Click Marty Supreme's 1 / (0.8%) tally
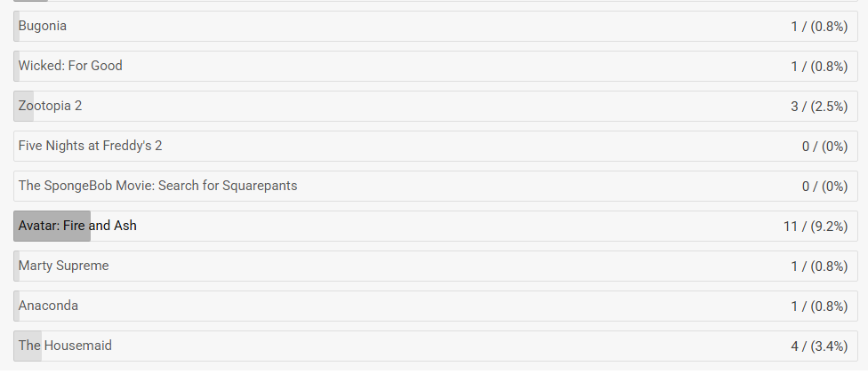The width and height of the screenshot is (868, 374). coord(819,267)
